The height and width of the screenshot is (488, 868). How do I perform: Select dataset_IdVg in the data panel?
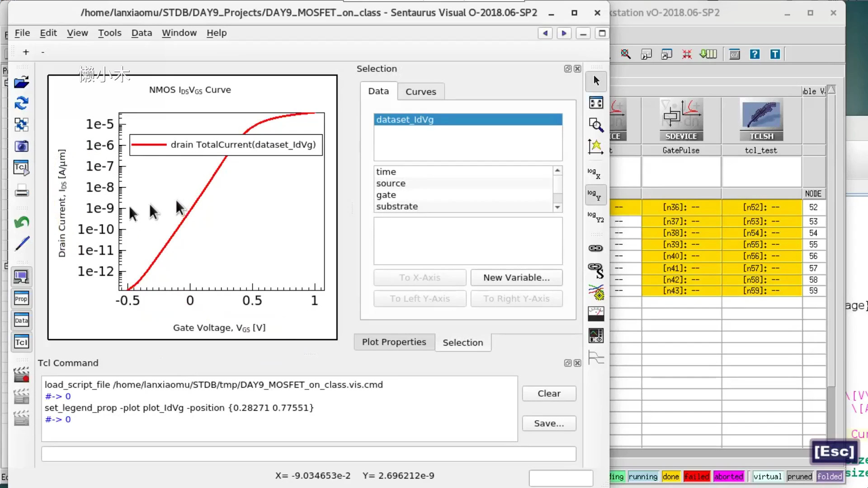(x=467, y=119)
